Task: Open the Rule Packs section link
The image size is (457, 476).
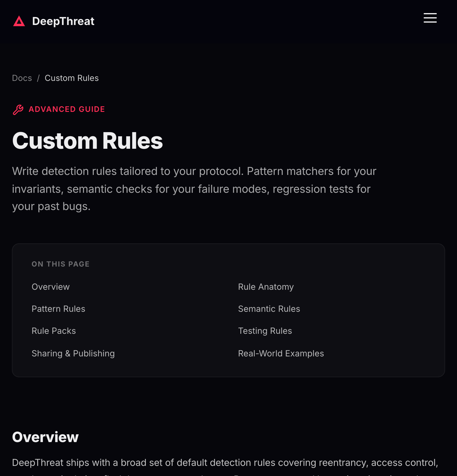Action: [54, 331]
